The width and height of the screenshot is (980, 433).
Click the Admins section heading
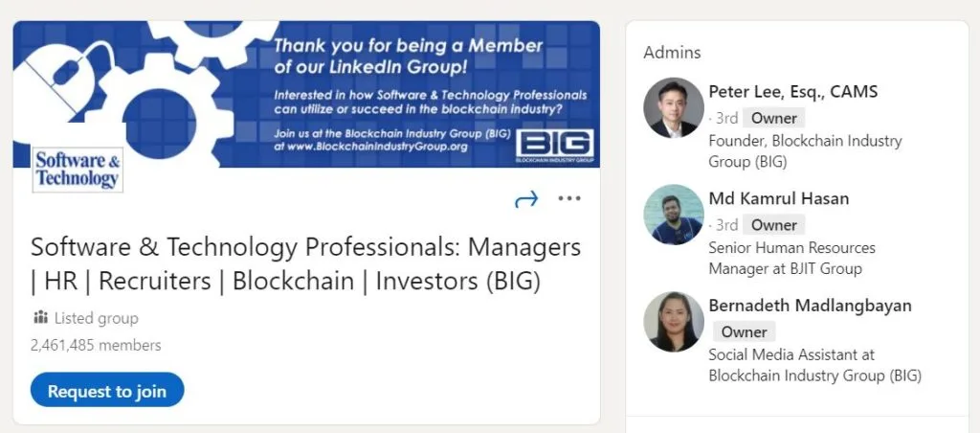pos(672,53)
